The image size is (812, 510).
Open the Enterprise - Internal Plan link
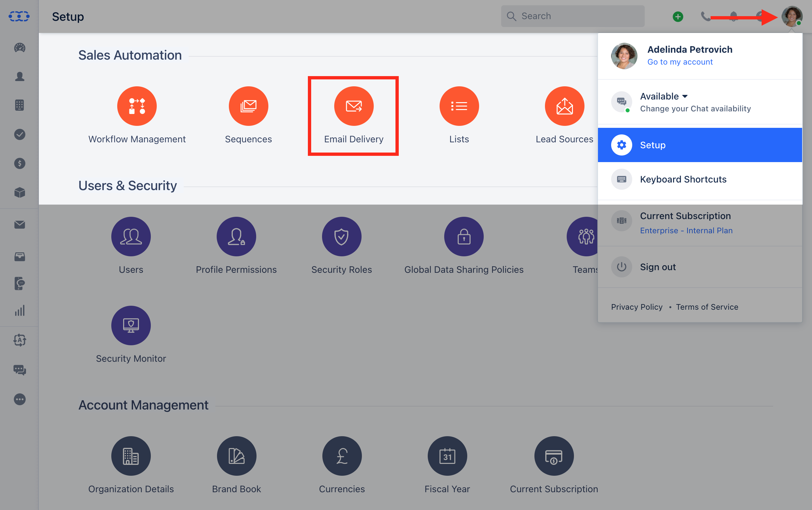coord(686,231)
